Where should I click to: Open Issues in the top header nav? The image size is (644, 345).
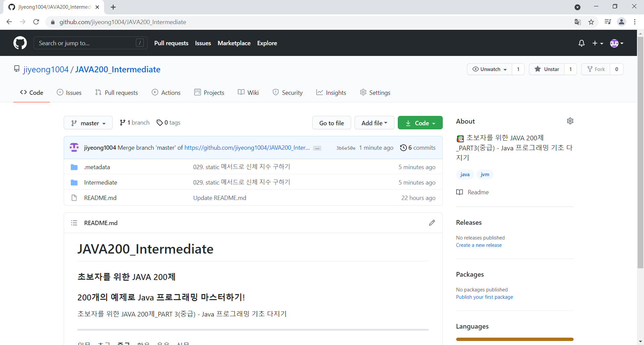[x=203, y=43]
